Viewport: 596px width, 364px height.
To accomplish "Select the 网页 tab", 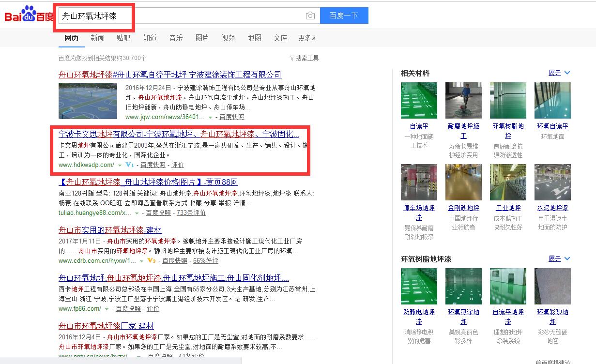I will [x=71, y=38].
